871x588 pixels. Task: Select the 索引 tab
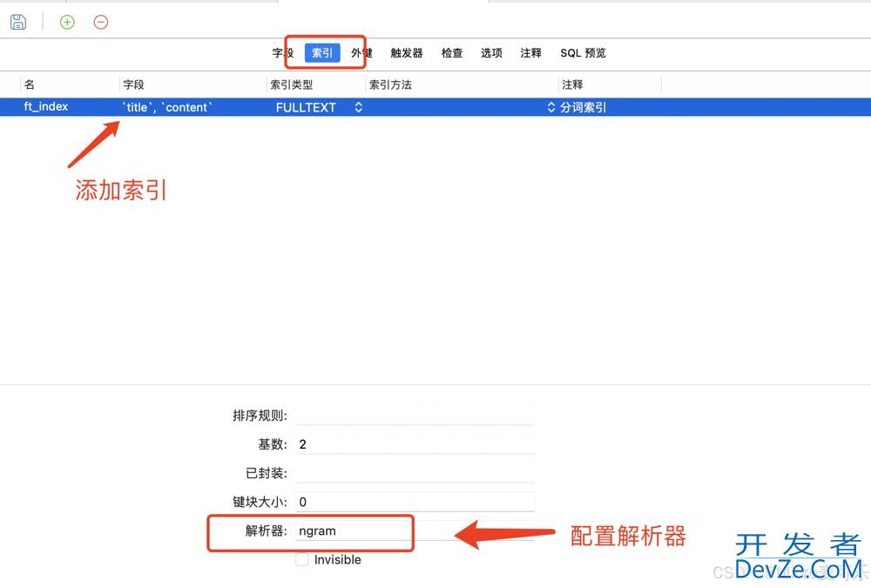[x=322, y=53]
